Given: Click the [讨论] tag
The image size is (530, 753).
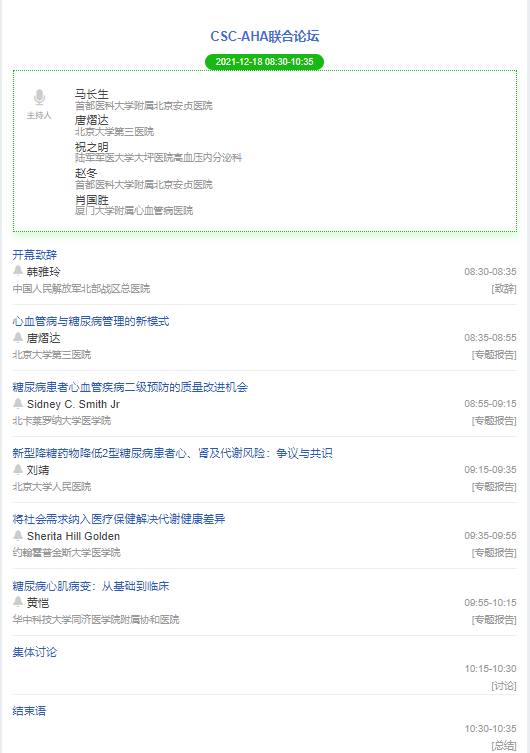Looking at the screenshot, I should [x=504, y=686].
